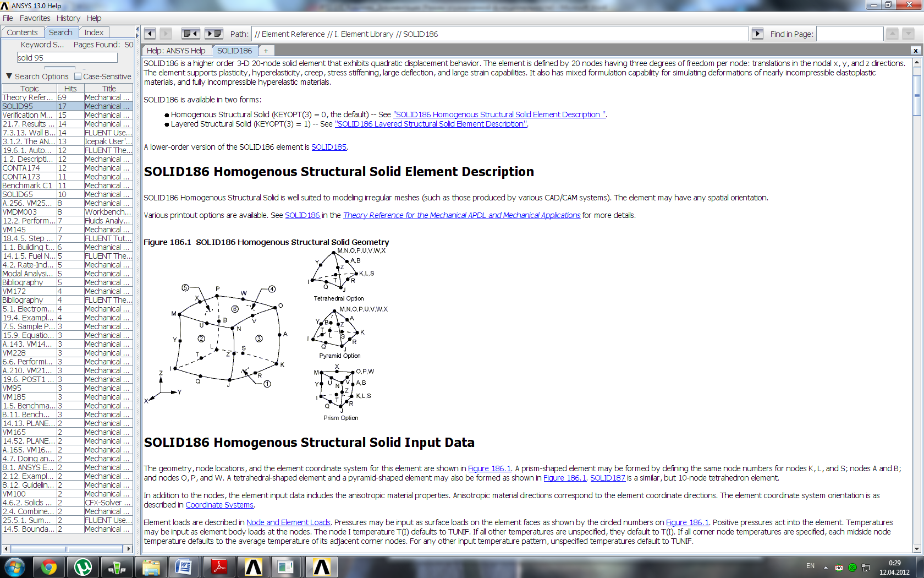Open the SOLID186 Layered Structural Solid Element Description link

tap(431, 124)
